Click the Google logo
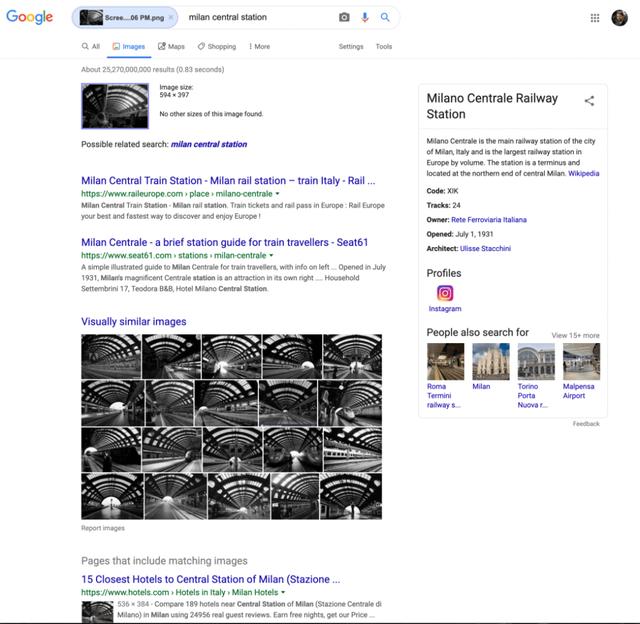The image size is (640, 624). click(29, 18)
